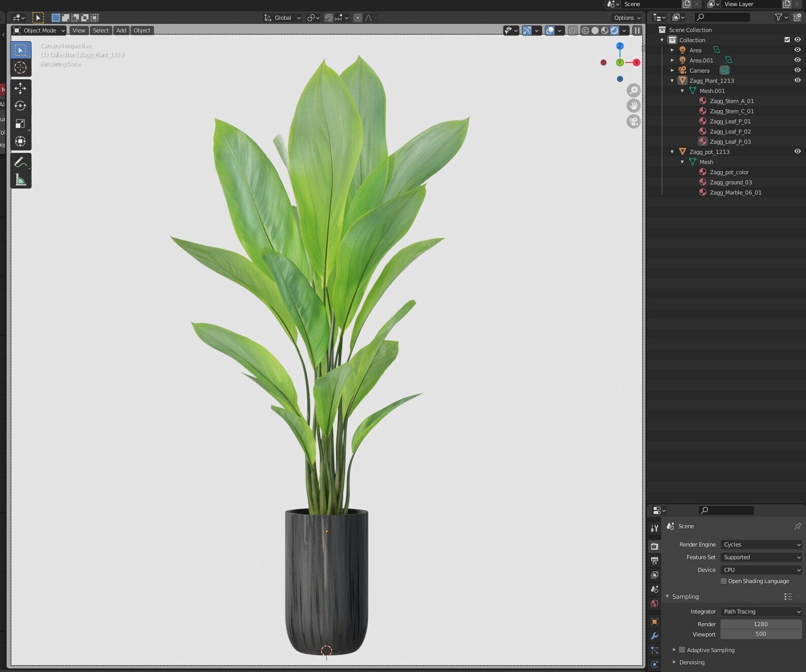Adjust the Render samples 1280 field
The width and height of the screenshot is (806, 672).
(x=761, y=624)
